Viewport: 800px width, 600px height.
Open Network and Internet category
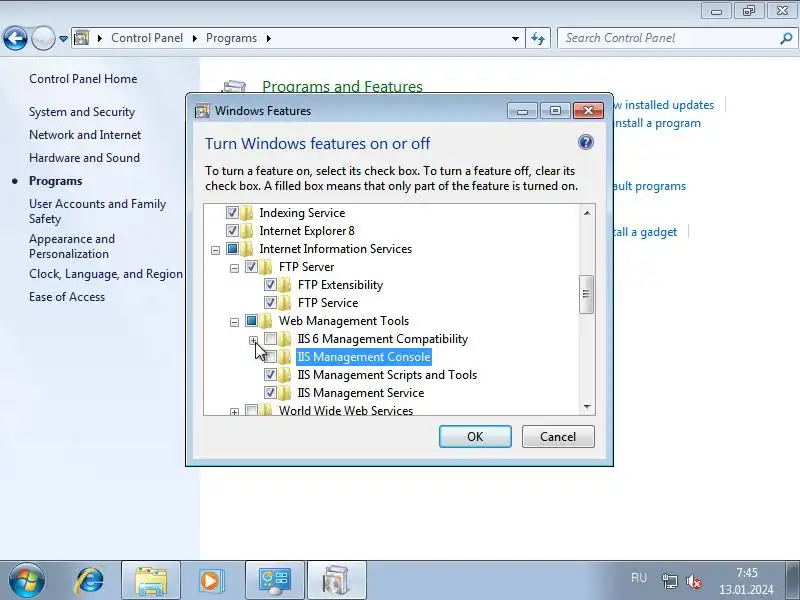click(85, 135)
